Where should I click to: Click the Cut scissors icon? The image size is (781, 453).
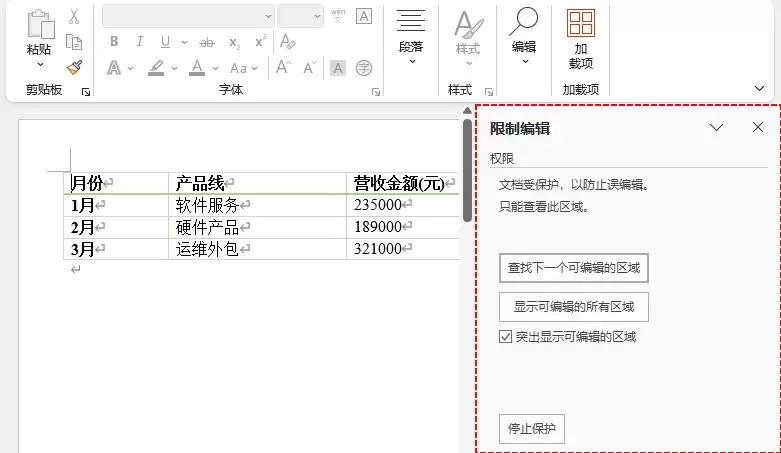click(x=74, y=16)
